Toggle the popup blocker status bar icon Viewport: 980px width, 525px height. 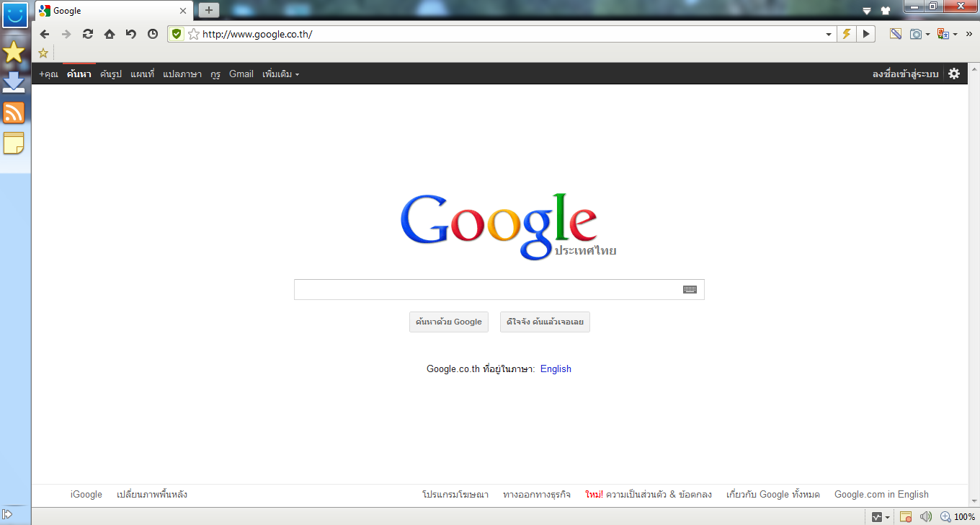tap(906, 516)
